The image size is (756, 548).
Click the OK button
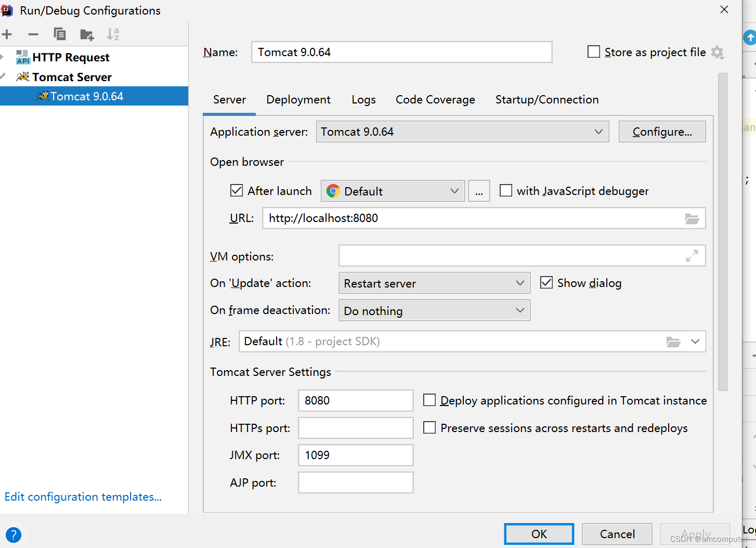(539, 534)
